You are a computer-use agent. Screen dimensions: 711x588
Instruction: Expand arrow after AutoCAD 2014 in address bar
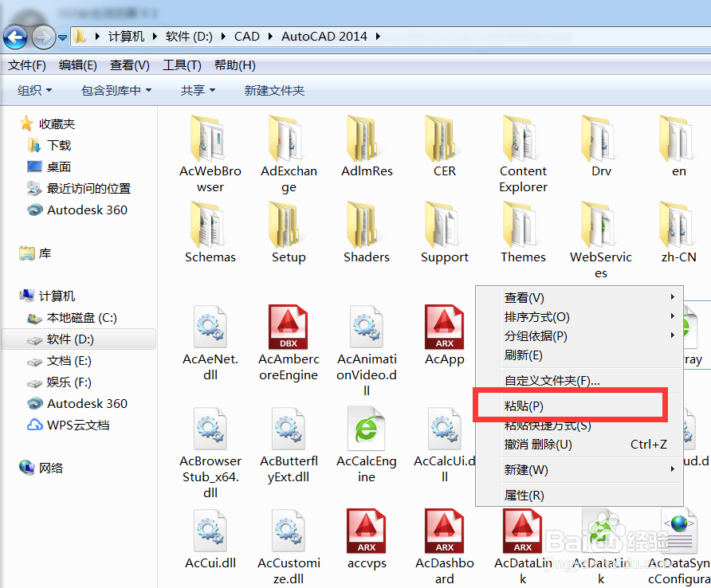[x=378, y=37]
